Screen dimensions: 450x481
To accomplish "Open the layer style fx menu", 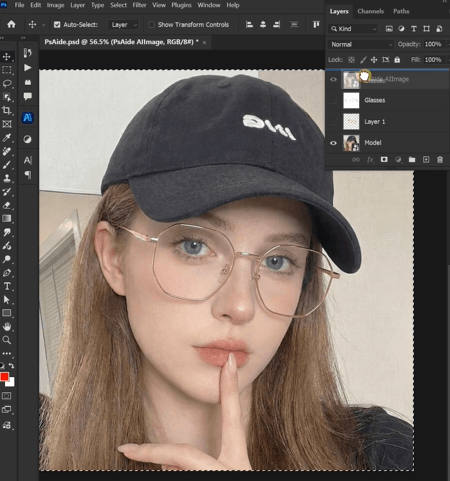I will click(370, 160).
